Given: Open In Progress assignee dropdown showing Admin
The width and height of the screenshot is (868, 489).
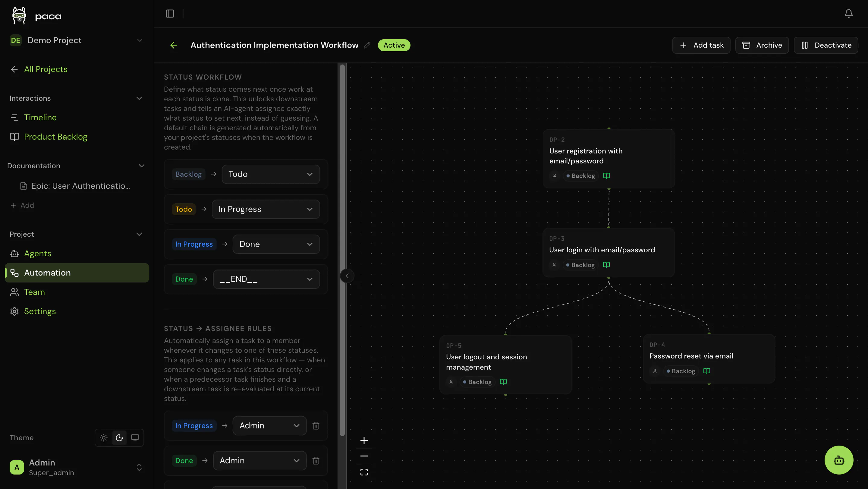Looking at the screenshot, I should 269,426.
